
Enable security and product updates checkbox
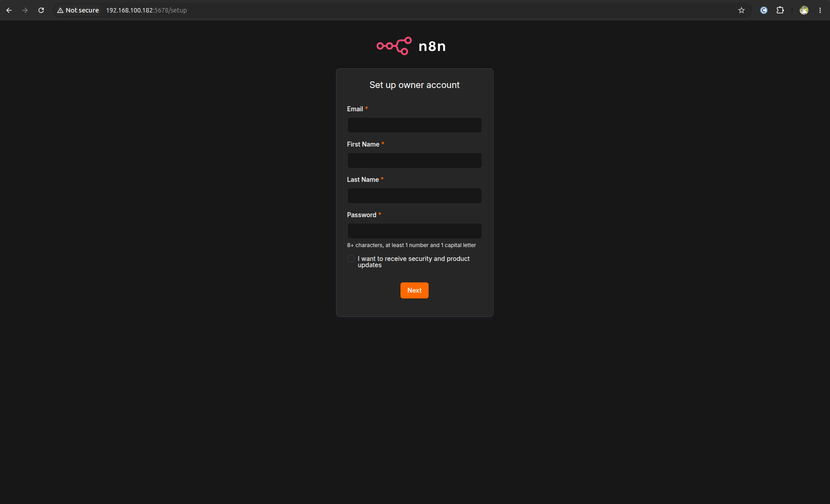pos(351,259)
